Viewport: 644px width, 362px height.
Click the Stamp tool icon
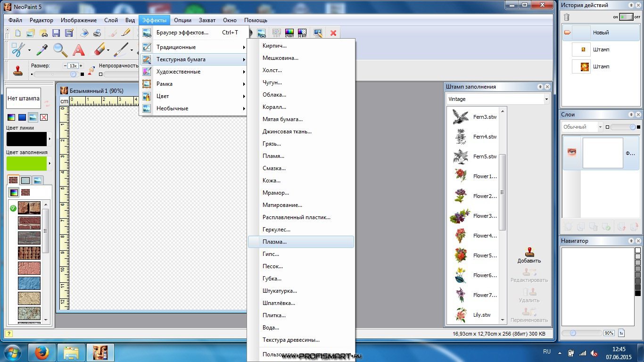coord(18,71)
